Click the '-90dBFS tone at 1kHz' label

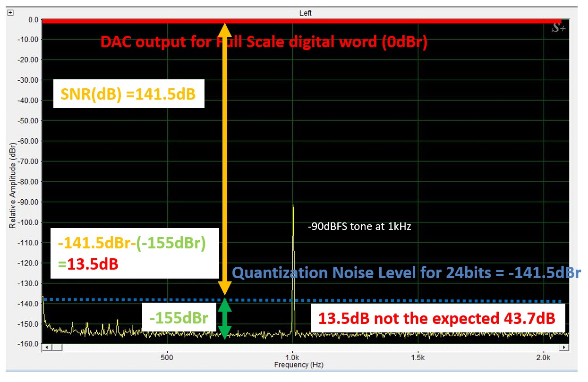[359, 227]
